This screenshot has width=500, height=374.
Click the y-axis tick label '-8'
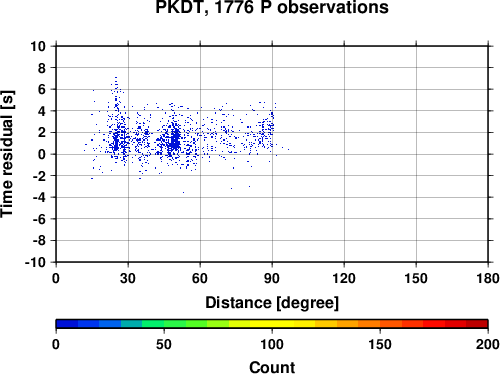point(39,241)
